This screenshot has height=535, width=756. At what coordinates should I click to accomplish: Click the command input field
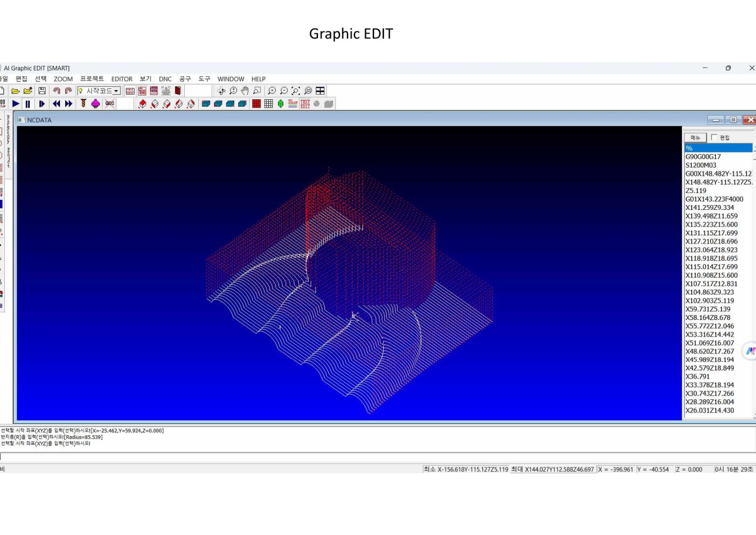378,457
